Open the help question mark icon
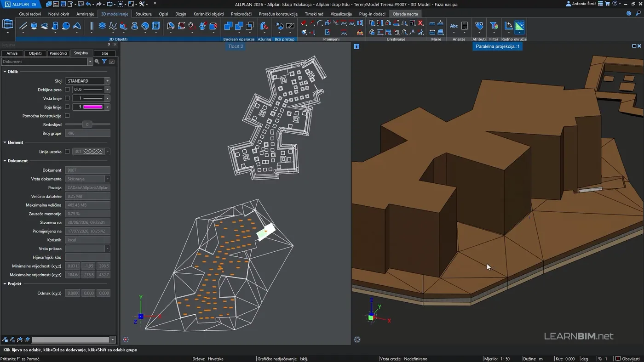Screen dimensions: 644x362 tap(615, 4)
